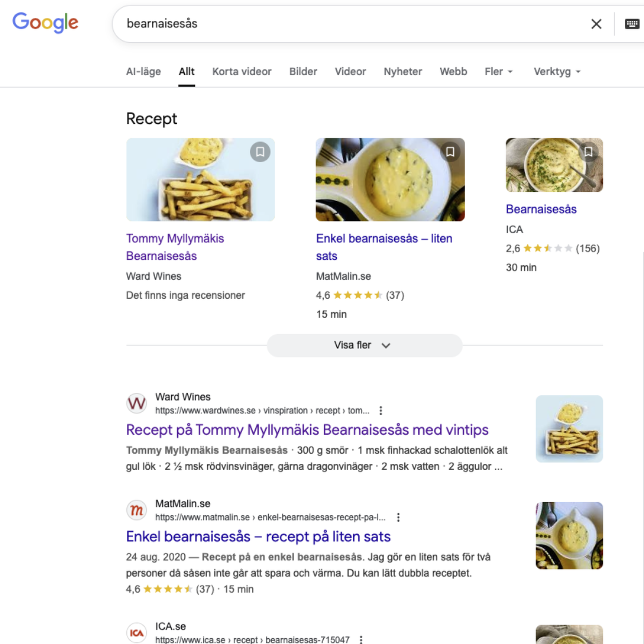Image resolution: width=644 pixels, height=644 pixels.
Task: Switch to the Bilder tab
Action: coord(303,72)
